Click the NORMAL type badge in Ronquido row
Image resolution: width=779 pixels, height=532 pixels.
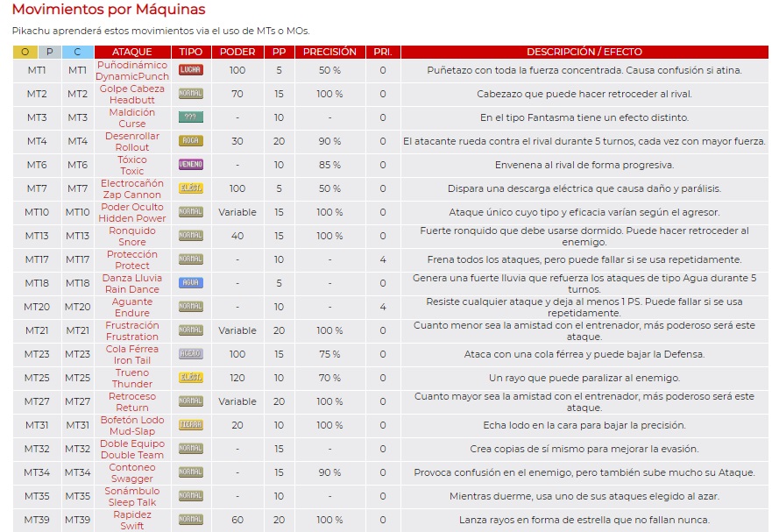191,236
